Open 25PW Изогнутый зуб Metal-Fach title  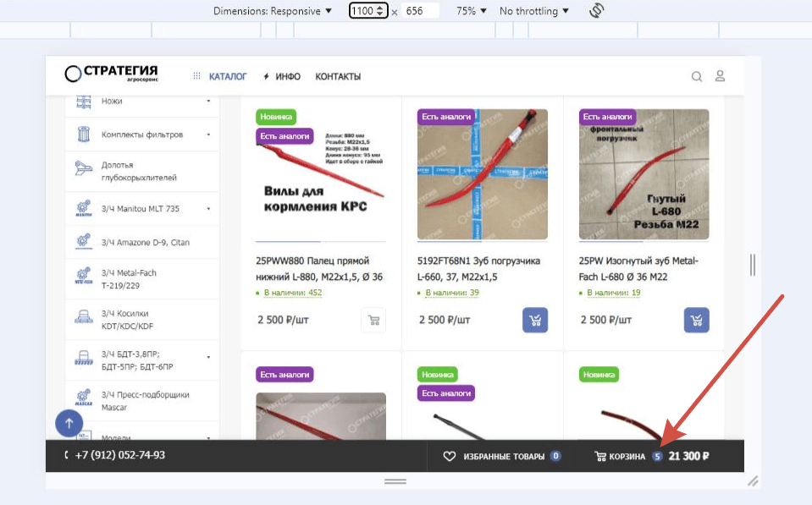[x=638, y=268]
